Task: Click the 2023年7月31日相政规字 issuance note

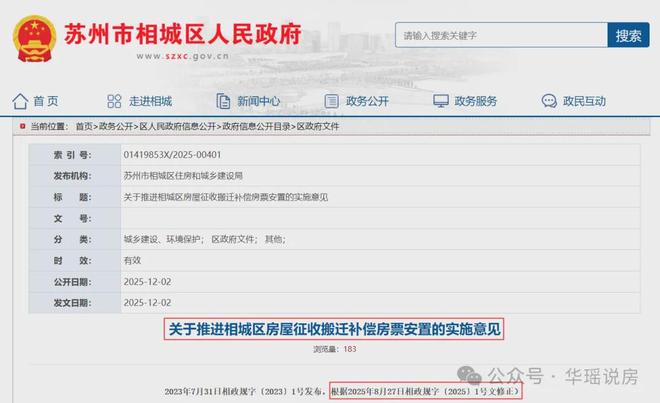Action: [x=245, y=392]
